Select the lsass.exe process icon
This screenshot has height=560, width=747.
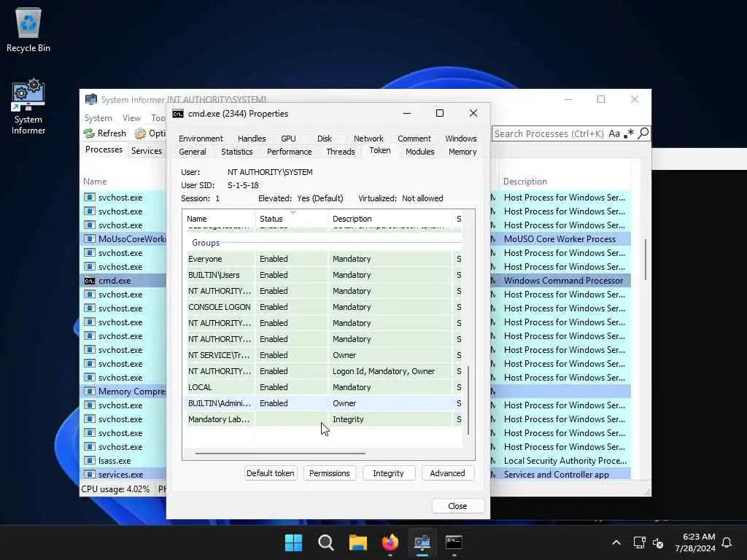coord(90,461)
